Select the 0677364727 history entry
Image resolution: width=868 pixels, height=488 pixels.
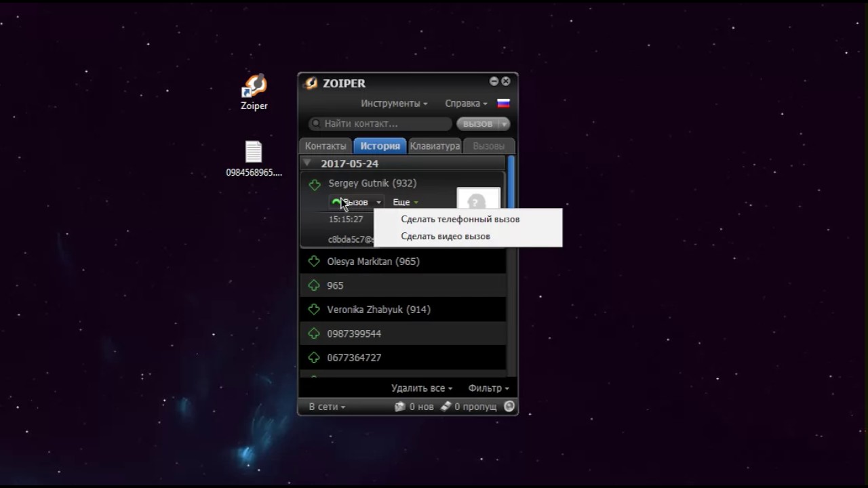[403, 357]
